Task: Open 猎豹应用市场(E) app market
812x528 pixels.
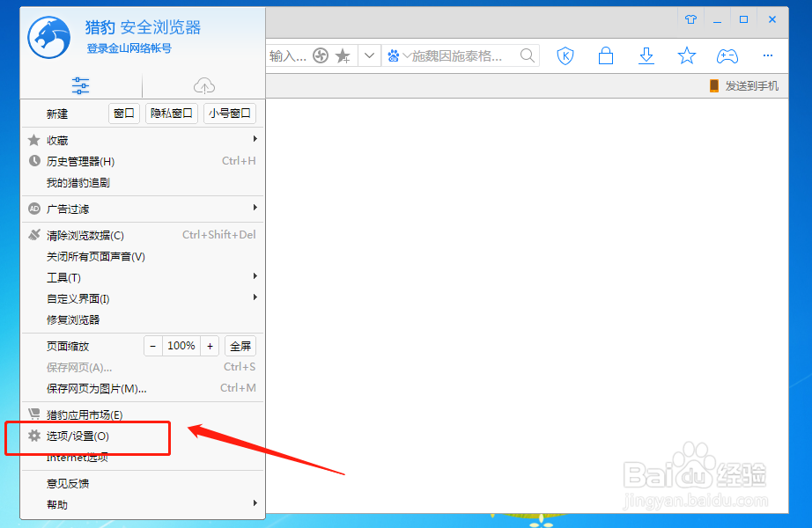Action: coord(143,414)
